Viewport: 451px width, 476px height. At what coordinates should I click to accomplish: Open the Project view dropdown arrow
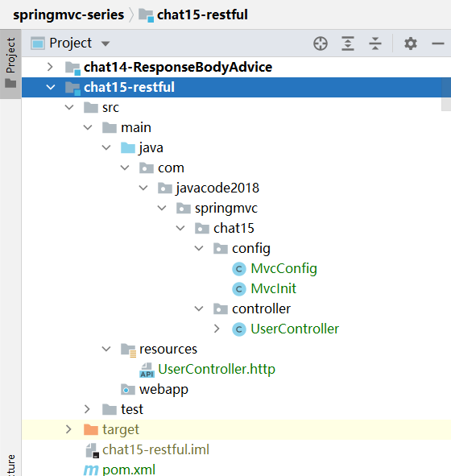point(106,43)
